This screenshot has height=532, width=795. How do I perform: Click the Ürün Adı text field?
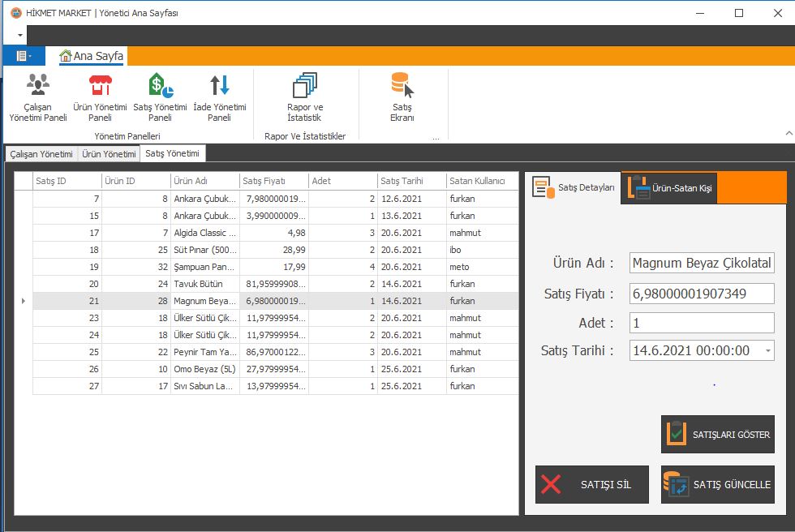[x=702, y=262]
